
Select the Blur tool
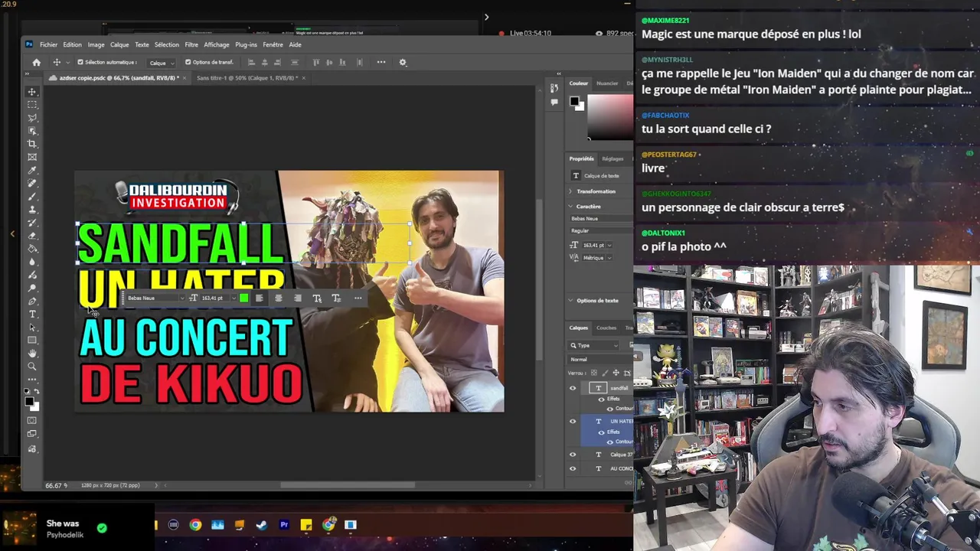tap(32, 261)
